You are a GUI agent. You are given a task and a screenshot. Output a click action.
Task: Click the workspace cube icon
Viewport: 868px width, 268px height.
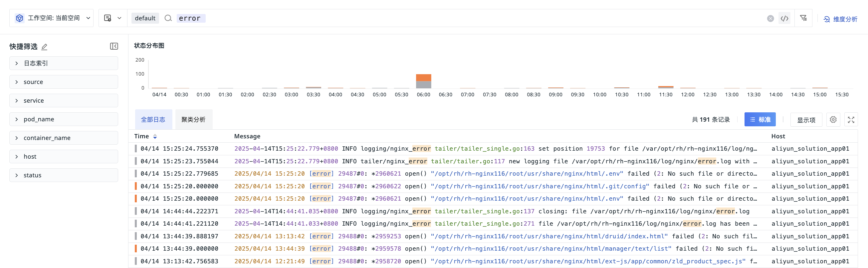(x=20, y=18)
